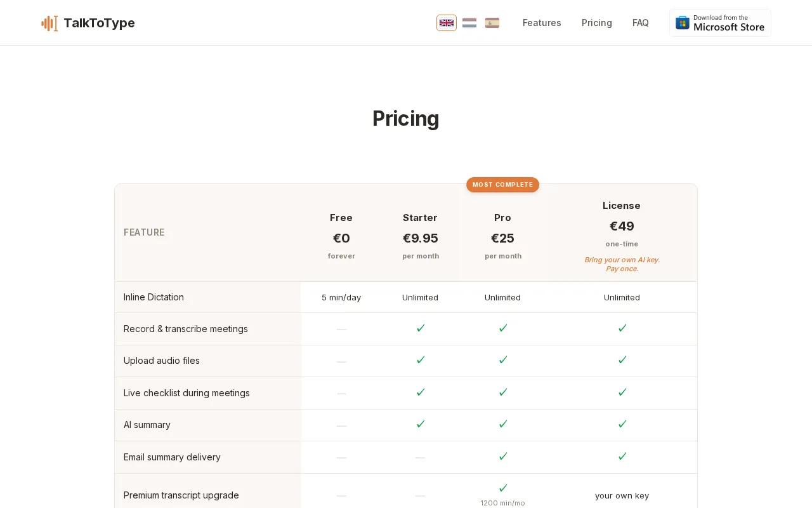
Task: Click Pro checkmark for Record & transcribe meetings
Action: [502, 328]
